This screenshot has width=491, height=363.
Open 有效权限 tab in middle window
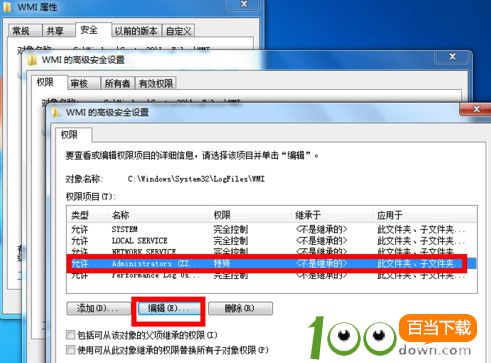(156, 83)
